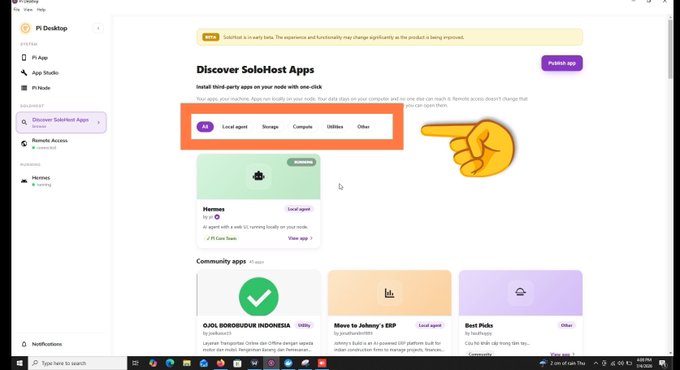
Task: Click 'OJOL BOROBUDUR INDONESIA' title
Action: coord(246,325)
